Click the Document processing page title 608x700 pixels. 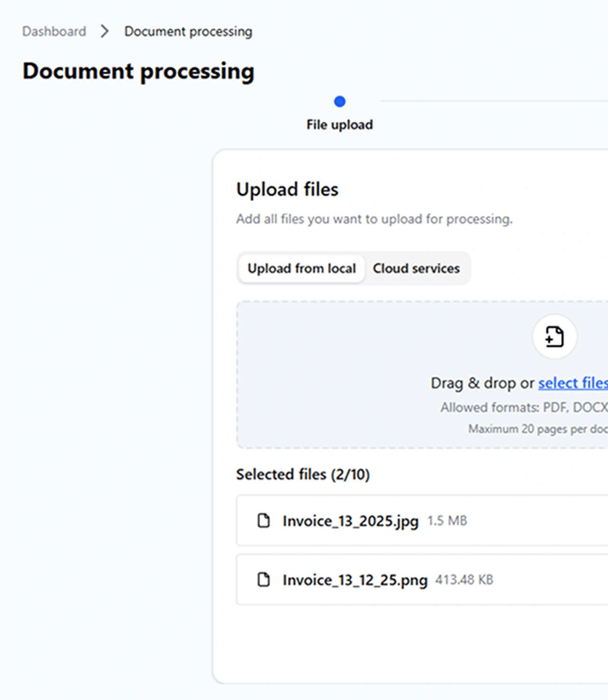[x=138, y=72]
